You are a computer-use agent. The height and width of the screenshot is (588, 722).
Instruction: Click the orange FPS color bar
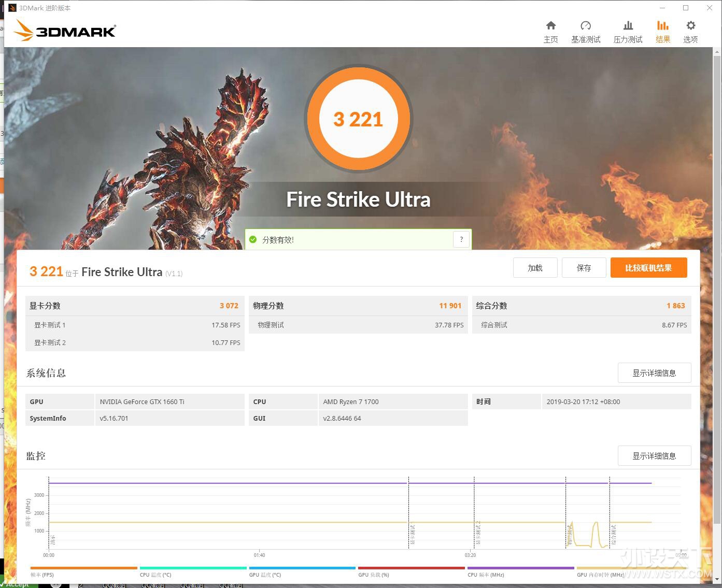pos(84,568)
